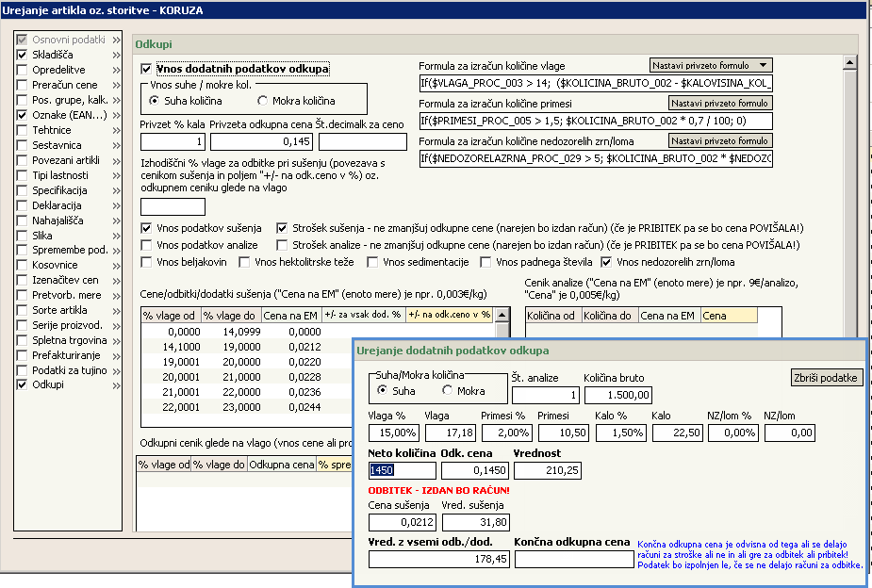Click Nastavi privzeto formulo for primesi
Viewport: 872px width, 588px height.
tap(719, 104)
